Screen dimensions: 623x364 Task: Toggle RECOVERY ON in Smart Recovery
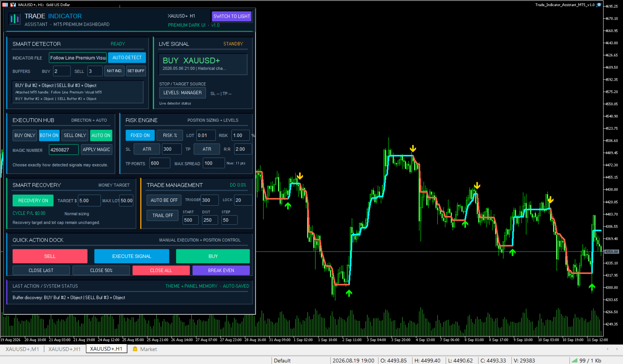[33, 201]
